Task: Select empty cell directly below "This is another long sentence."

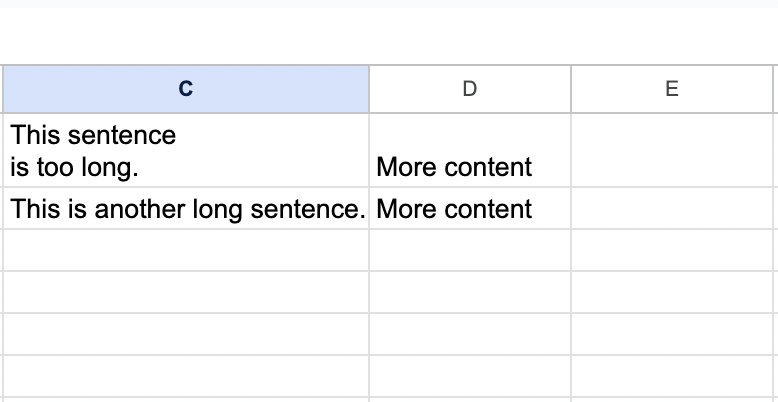Action: click(x=185, y=250)
